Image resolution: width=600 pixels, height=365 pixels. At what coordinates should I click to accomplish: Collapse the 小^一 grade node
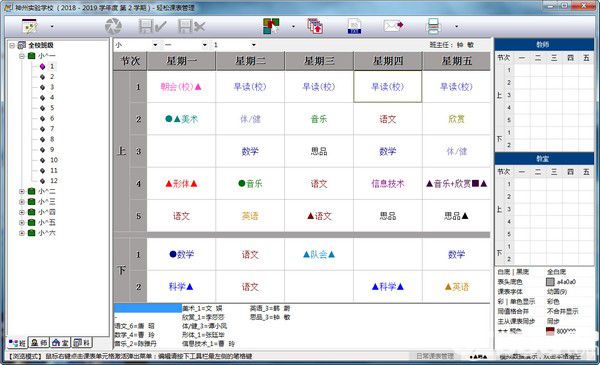(x=22, y=56)
